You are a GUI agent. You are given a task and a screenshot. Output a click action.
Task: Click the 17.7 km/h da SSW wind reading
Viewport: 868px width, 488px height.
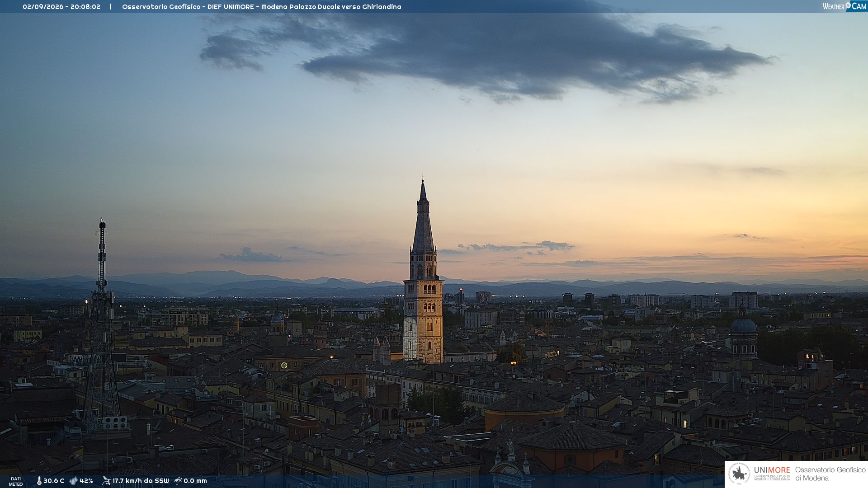click(x=141, y=481)
